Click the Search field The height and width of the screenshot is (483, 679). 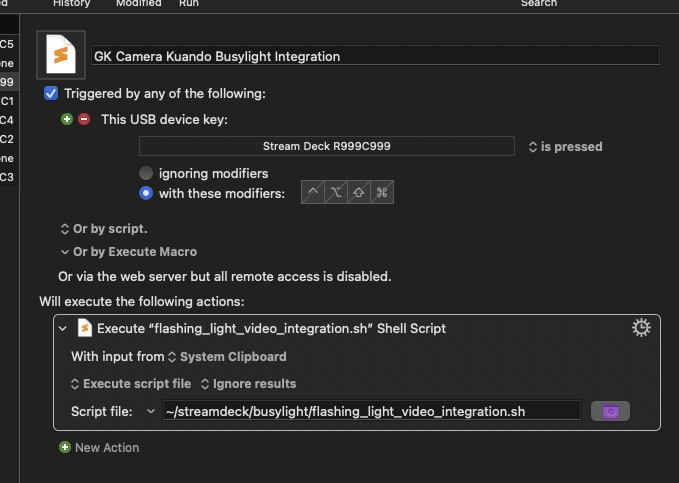click(539, 3)
